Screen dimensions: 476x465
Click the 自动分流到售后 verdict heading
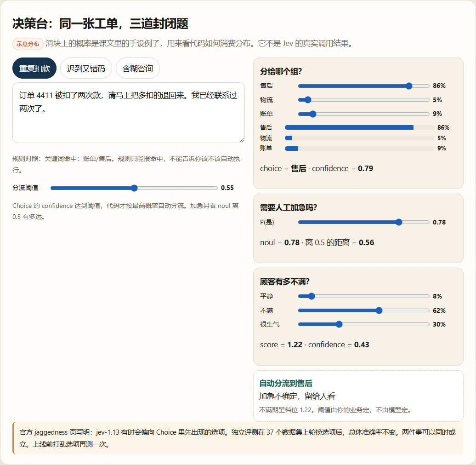click(286, 383)
